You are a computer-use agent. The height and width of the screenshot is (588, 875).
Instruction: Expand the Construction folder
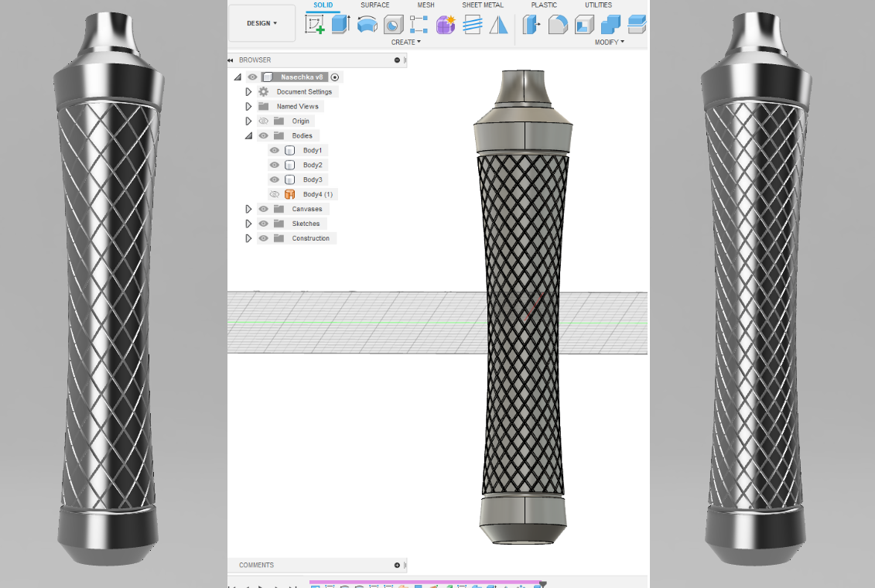coord(248,238)
